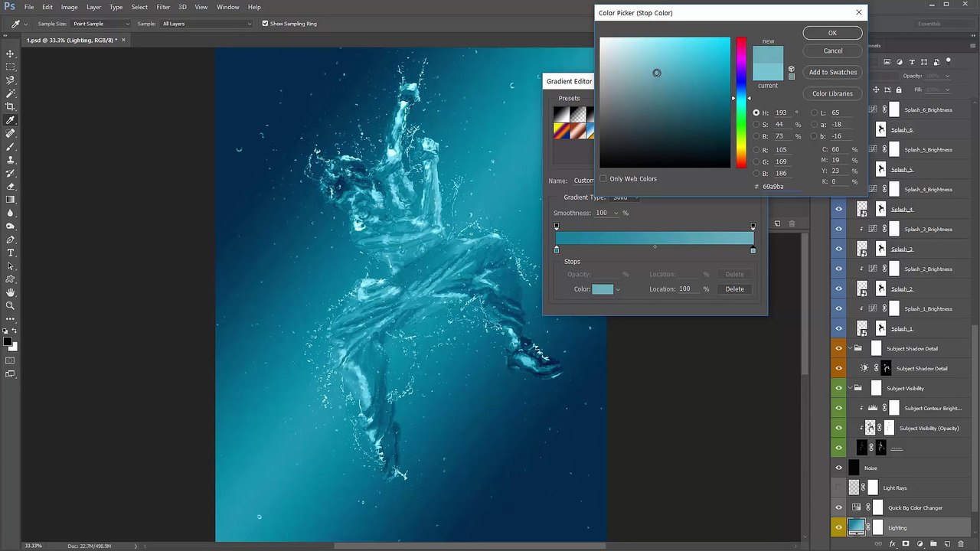
Task: Toggle the Show Sampling Ring checkbox
Action: click(265, 24)
